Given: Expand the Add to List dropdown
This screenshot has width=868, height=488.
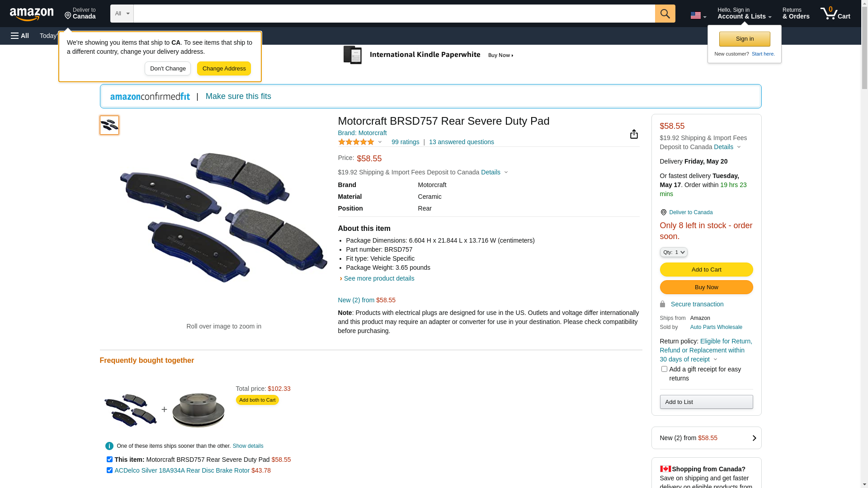Looking at the screenshot, I should tap(706, 402).
